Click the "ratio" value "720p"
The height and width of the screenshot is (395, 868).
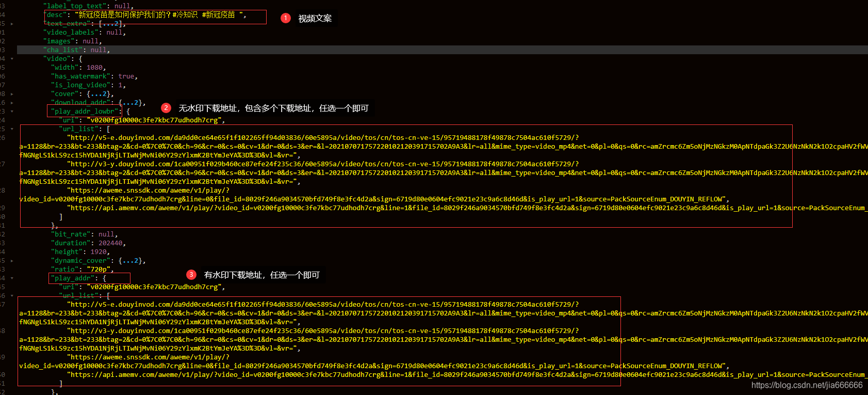click(x=99, y=270)
